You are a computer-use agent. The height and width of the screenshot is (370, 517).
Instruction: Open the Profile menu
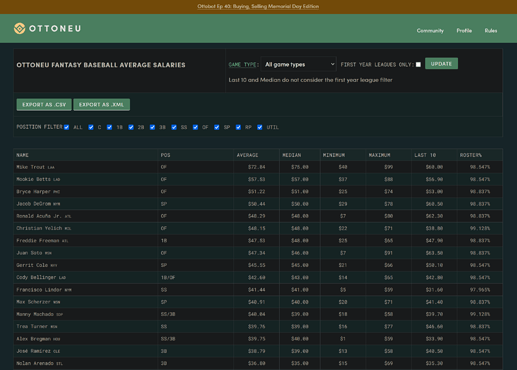(464, 31)
